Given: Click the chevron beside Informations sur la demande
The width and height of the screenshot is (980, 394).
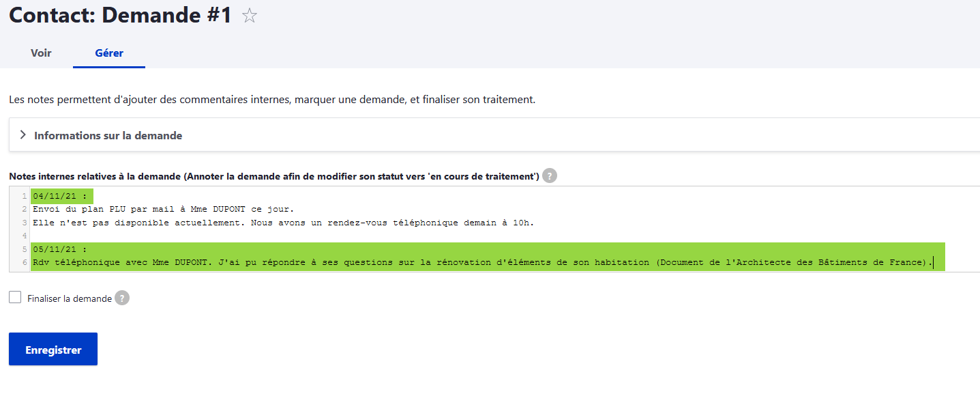Looking at the screenshot, I should pyautogui.click(x=23, y=135).
